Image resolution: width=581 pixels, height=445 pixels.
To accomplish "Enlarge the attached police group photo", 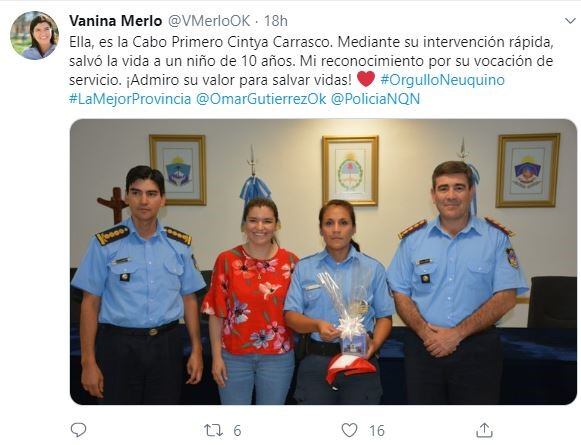I will pos(323,262).
